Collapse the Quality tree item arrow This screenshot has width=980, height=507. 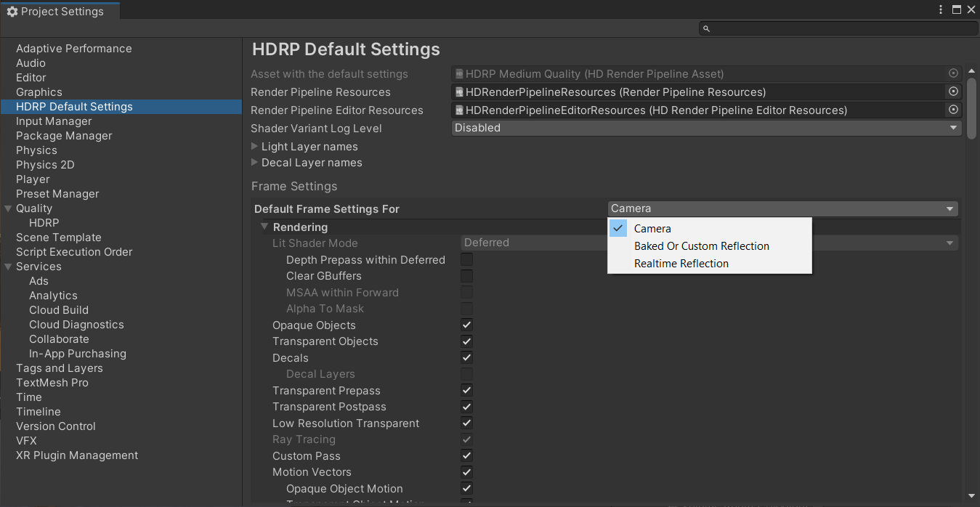click(x=8, y=208)
